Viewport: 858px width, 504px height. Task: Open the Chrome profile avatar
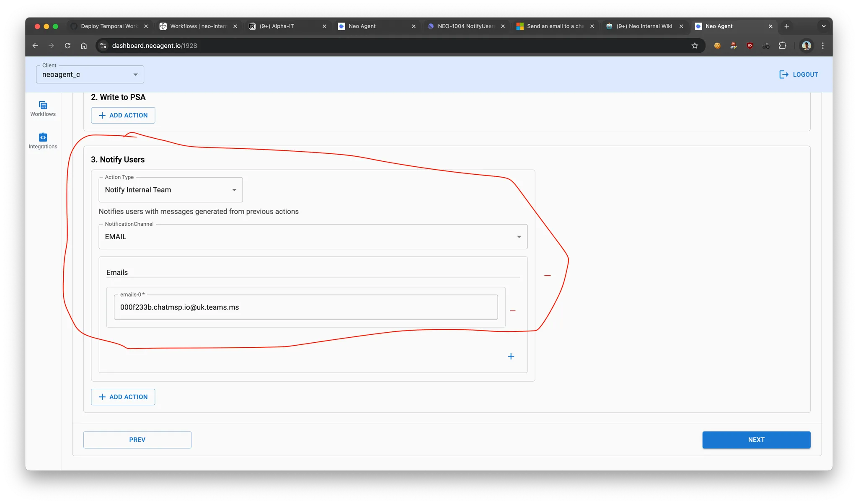click(806, 46)
